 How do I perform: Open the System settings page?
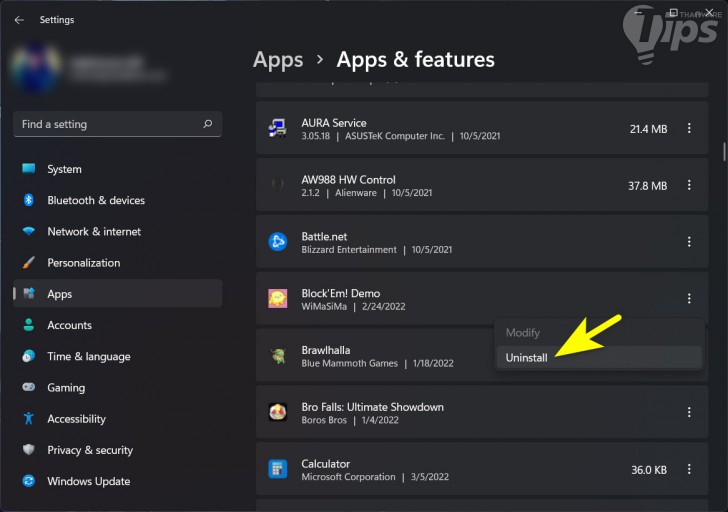[117, 169]
